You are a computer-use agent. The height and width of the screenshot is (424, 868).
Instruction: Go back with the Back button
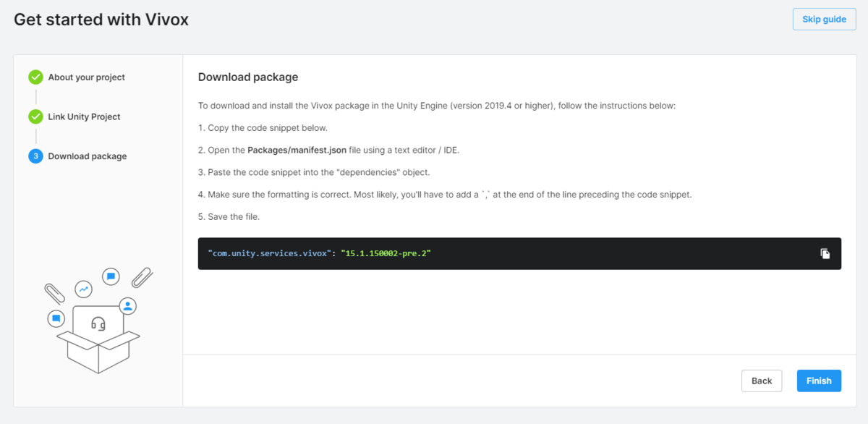pyautogui.click(x=761, y=381)
